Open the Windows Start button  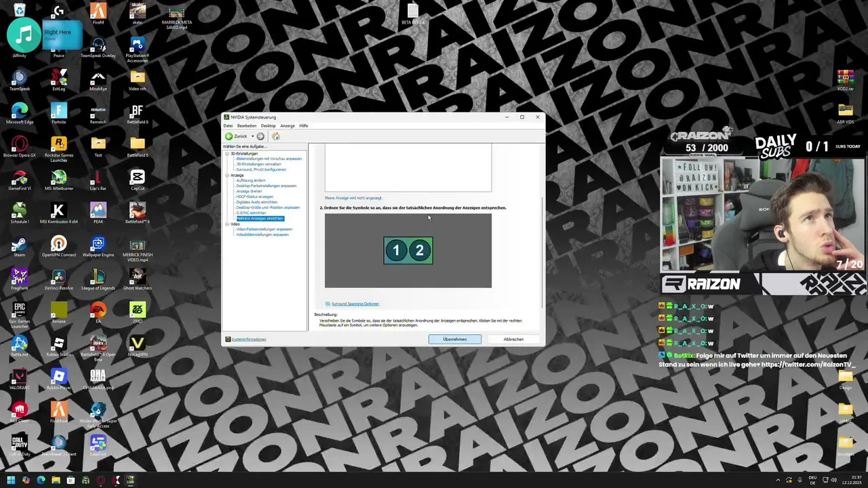pos(11,481)
